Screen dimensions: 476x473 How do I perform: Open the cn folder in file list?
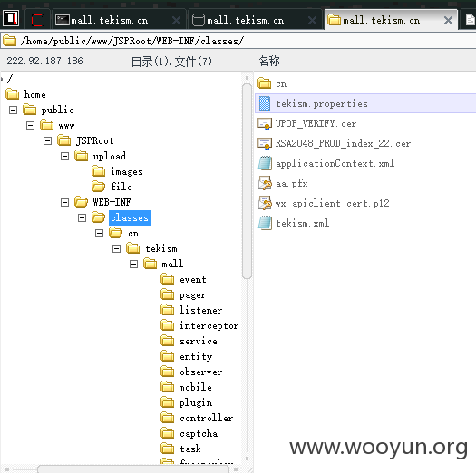coord(272,83)
